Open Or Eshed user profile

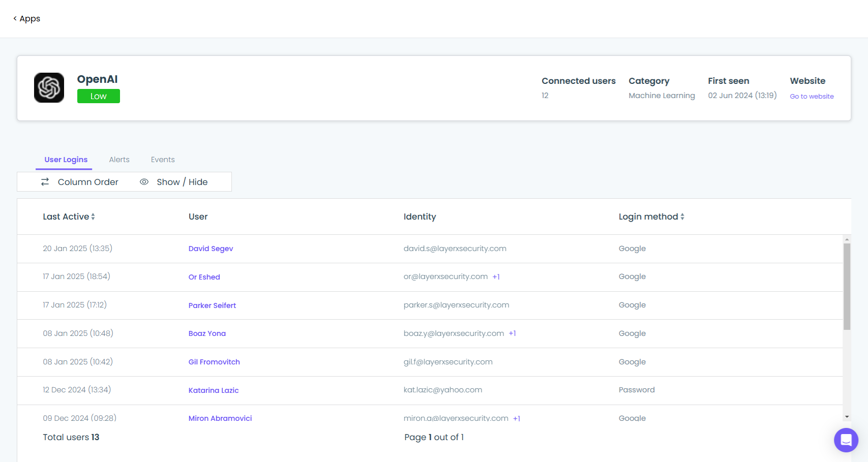pos(204,277)
